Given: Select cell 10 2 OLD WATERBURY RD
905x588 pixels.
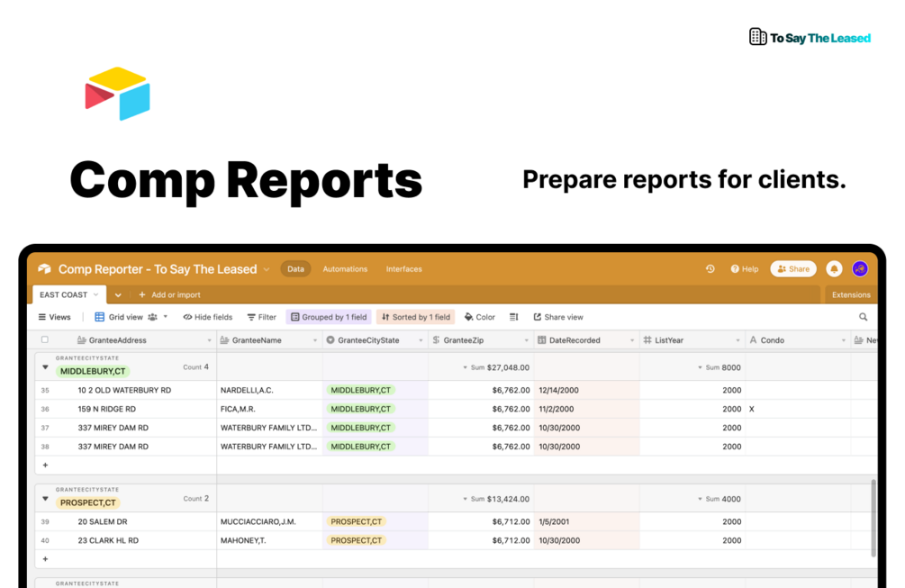Looking at the screenshot, I should point(124,390).
